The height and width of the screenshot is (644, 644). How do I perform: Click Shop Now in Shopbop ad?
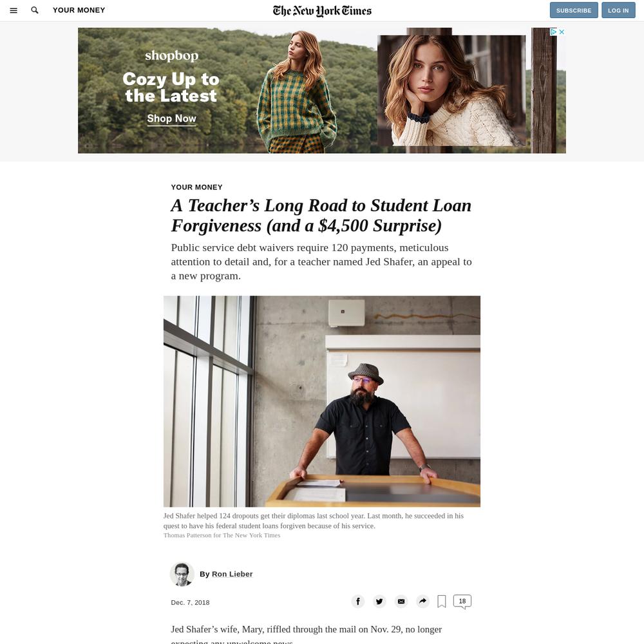point(172,118)
